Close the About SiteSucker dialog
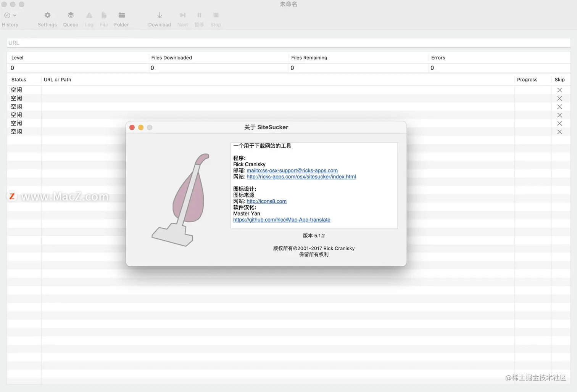This screenshot has height=392, width=577. coord(132,127)
